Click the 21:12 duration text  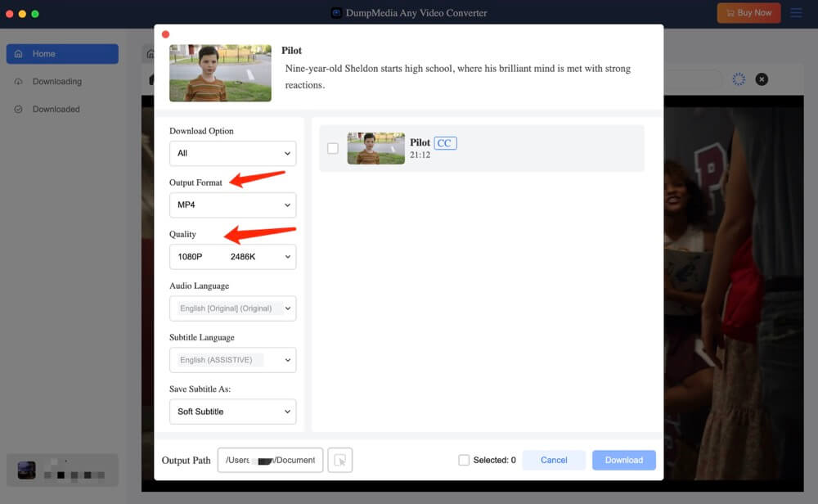(420, 155)
